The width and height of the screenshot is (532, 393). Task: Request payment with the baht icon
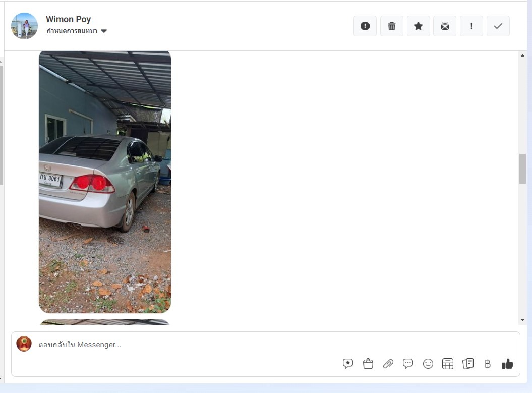(x=488, y=364)
